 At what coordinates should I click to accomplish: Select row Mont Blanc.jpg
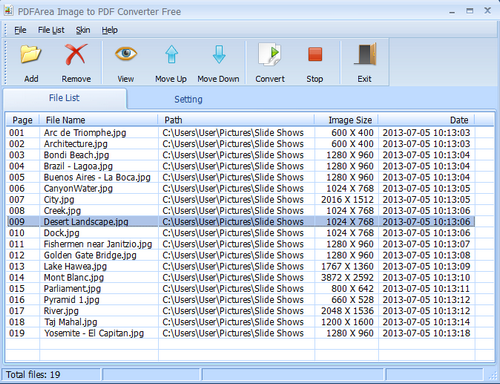tap(241, 277)
